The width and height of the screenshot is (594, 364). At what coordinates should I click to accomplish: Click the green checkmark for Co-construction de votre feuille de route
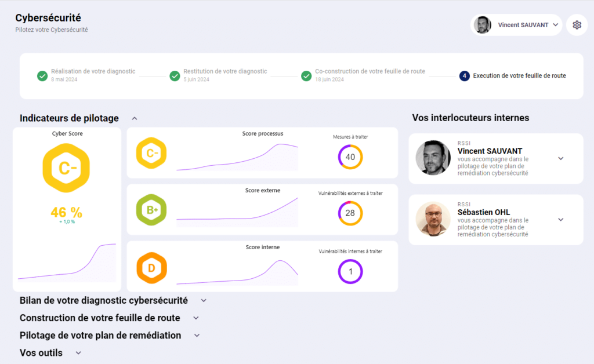[x=306, y=76]
